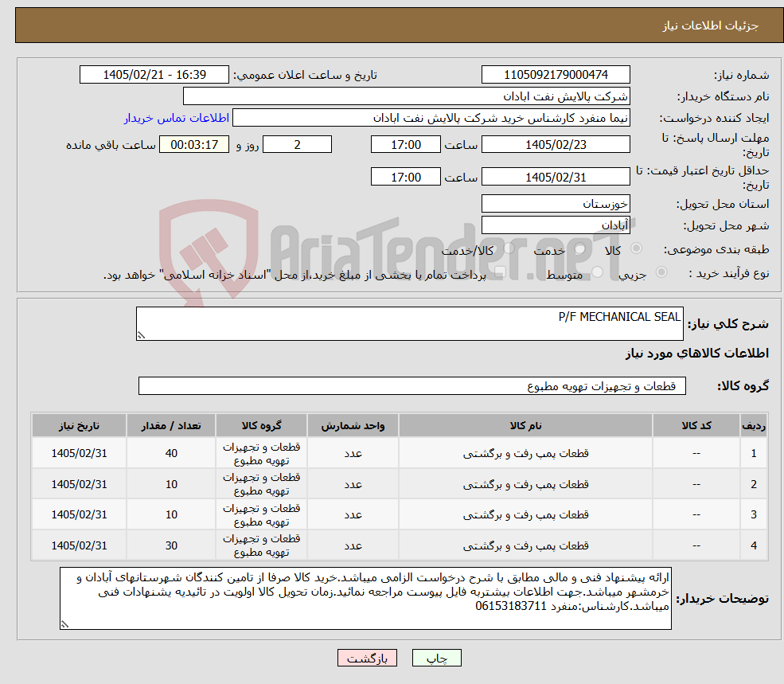Click the announcement date field 1405/02/21 - 16:39
This screenshot has height=684, width=784.
point(154,75)
